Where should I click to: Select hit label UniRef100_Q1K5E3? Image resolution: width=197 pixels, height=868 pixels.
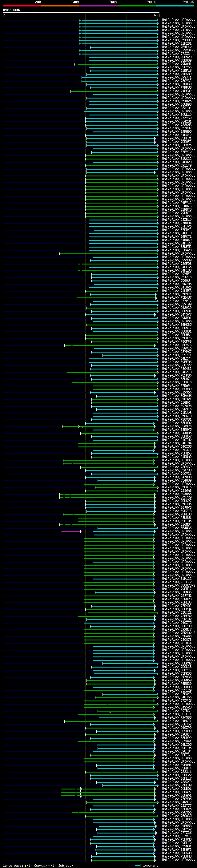(177, 291)
